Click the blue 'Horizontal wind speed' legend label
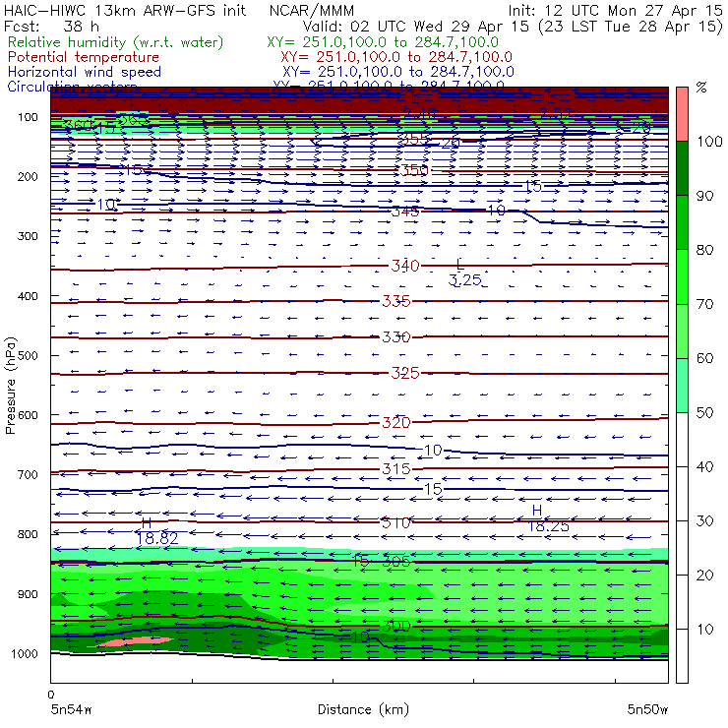The width and height of the screenshot is (728, 728). [84, 72]
